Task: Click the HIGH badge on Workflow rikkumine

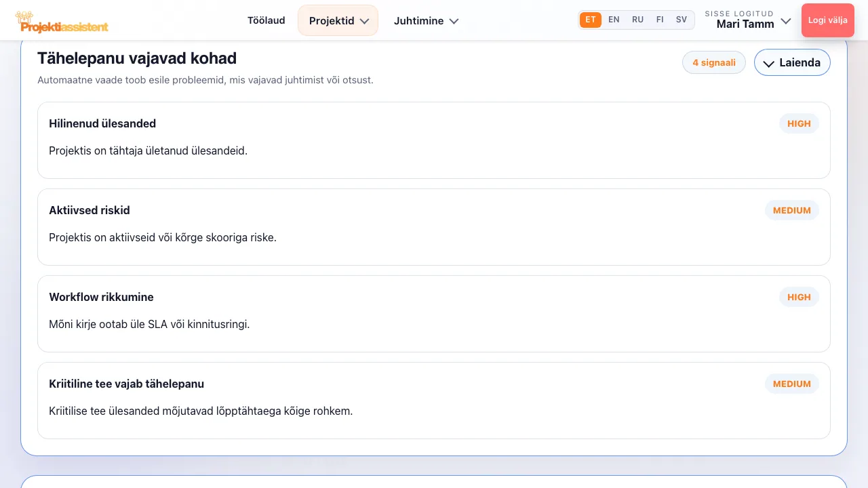Action: [x=799, y=297]
